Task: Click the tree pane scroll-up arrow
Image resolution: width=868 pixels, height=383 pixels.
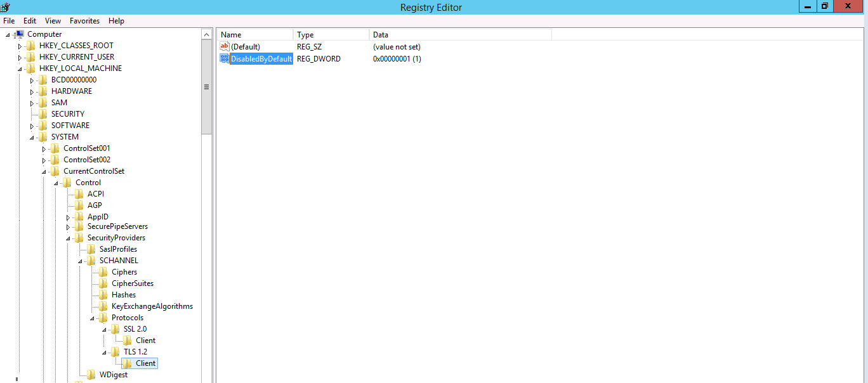Action: [206, 34]
